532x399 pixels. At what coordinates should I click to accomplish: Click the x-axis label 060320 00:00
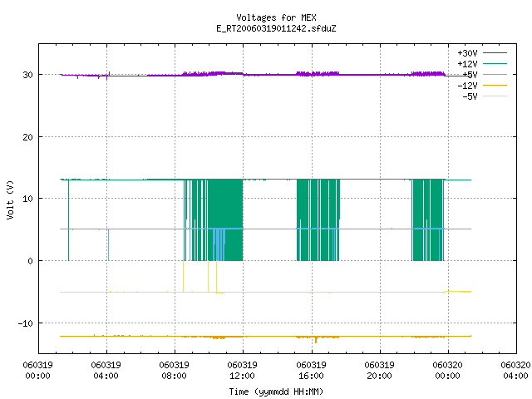click(447, 371)
